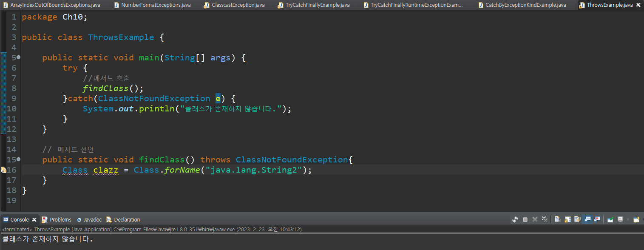The height and width of the screenshot is (250, 644).
Task: Toggle Word Wrap in the Console
Action: click(578, 219)
